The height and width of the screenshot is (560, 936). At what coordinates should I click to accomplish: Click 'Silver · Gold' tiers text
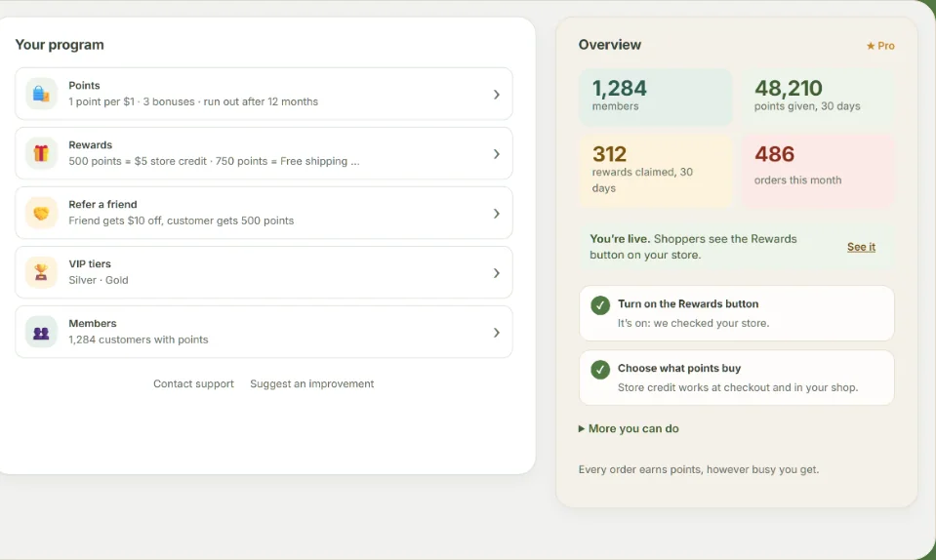98,281
